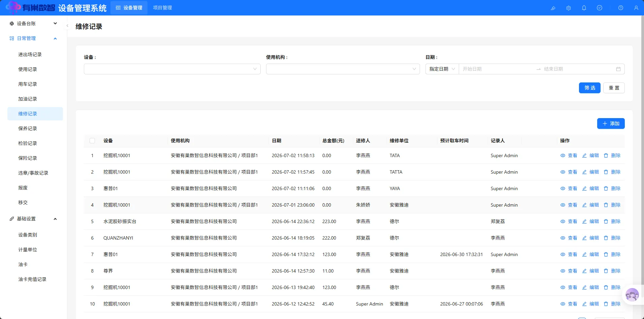View record 2 with TATTA repair unit

569,172
